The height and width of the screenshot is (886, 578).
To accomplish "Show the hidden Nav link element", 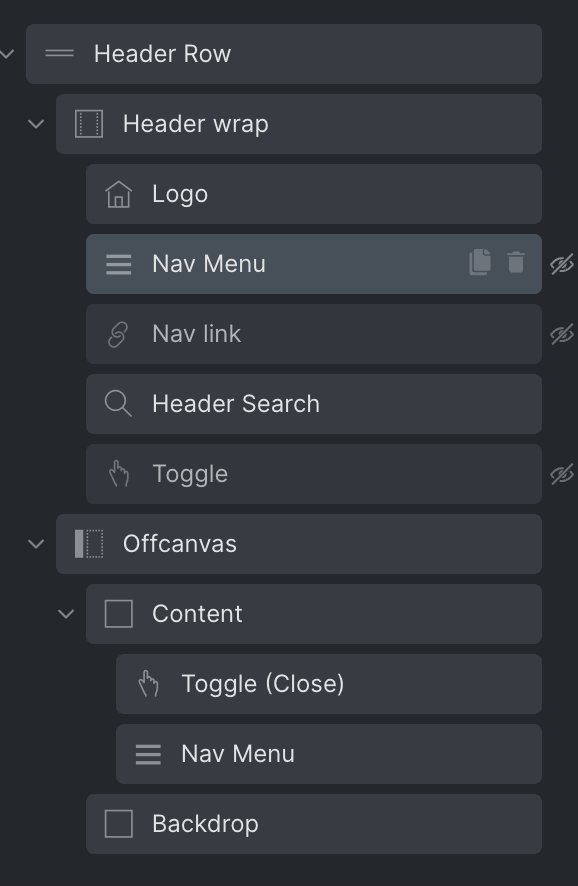I will 562,334.
